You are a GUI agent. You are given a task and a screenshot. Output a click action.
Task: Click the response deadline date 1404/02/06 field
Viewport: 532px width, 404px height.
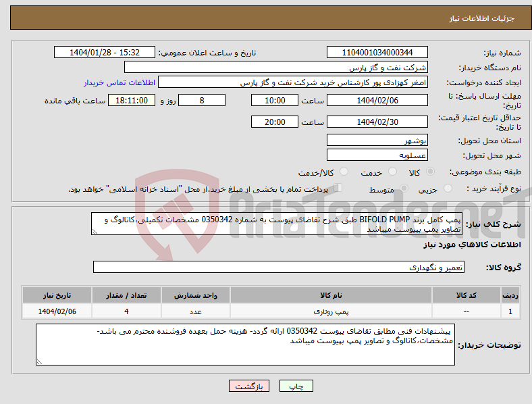coord(377,100)
